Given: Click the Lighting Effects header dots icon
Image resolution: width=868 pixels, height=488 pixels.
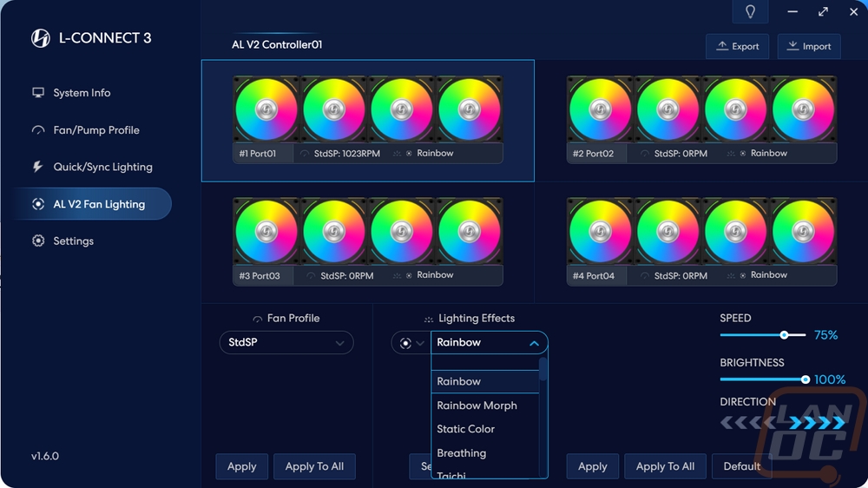Looking at the screenshot, I should tap(429, 319).
